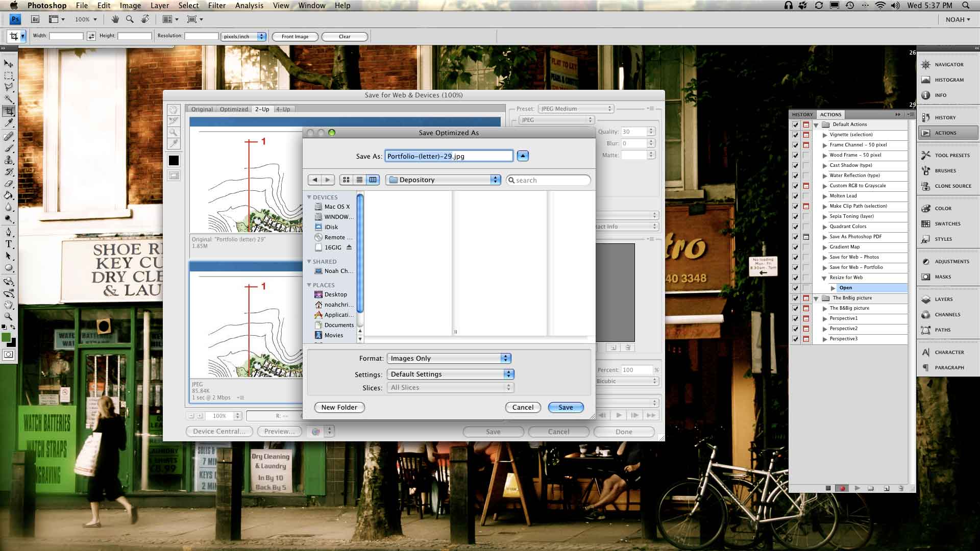The image size is (980, 551).
Task: Select the Eyedropper tool in the toolbox
Action: pos(9,123)
